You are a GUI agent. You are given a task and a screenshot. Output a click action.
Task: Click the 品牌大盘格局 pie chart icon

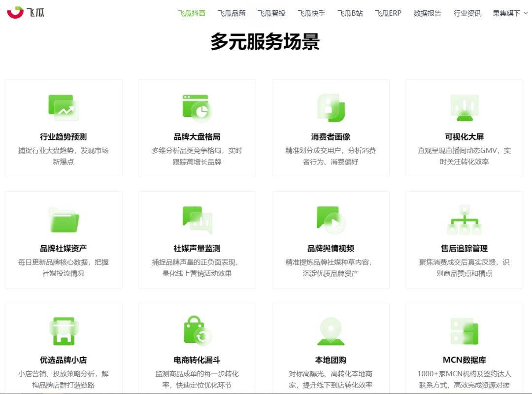(197, 108)
